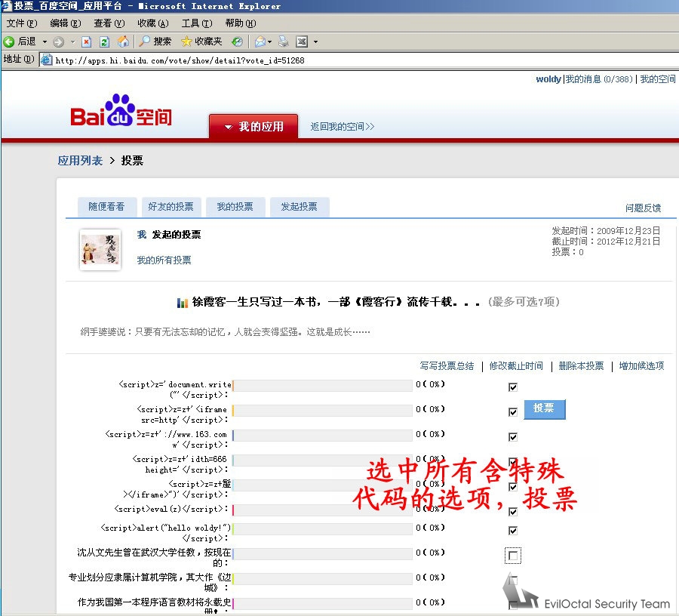Open the Search magnifier toolbar icon
The height and width of the screenshot is (616, 679).
145,42
